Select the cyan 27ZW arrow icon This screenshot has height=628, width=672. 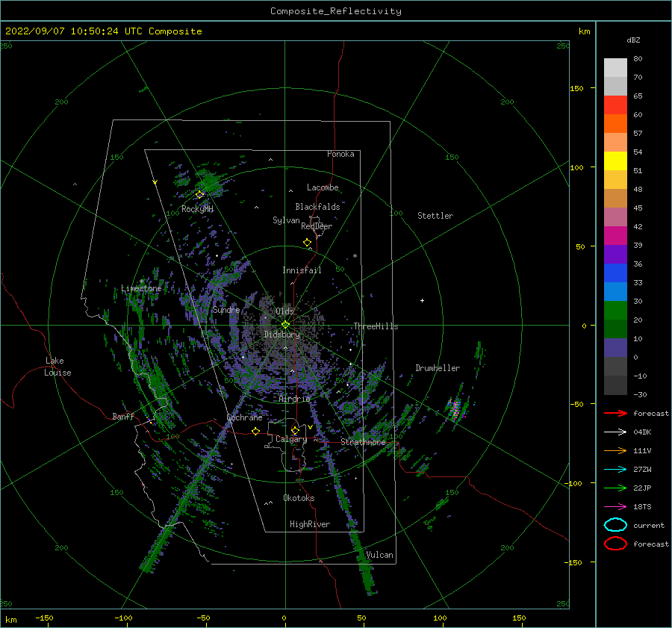coord(615,470)
